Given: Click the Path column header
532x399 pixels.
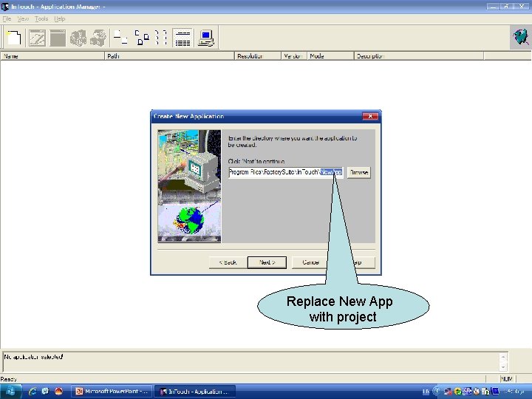Looking at the screenshot, I should click(169, 56).
